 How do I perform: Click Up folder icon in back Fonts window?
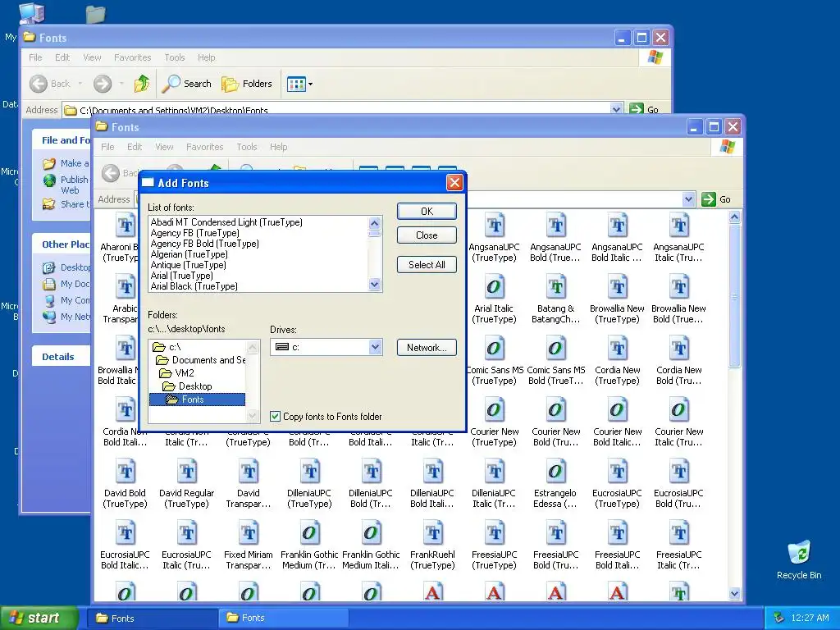[x=142, y=84]
